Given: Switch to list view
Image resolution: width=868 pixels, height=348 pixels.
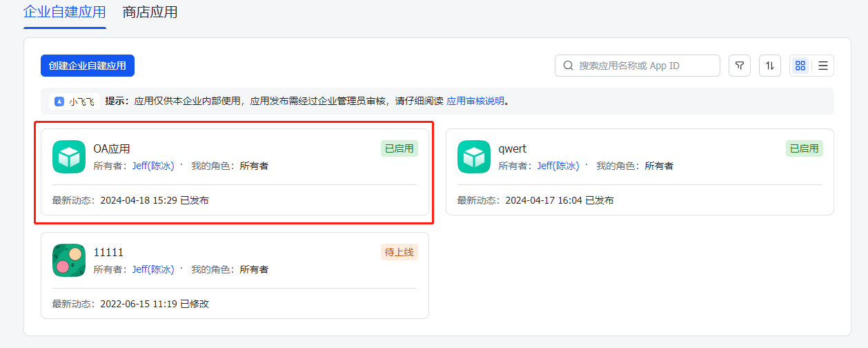Looking at the screenshot, I should click(823, 66).
